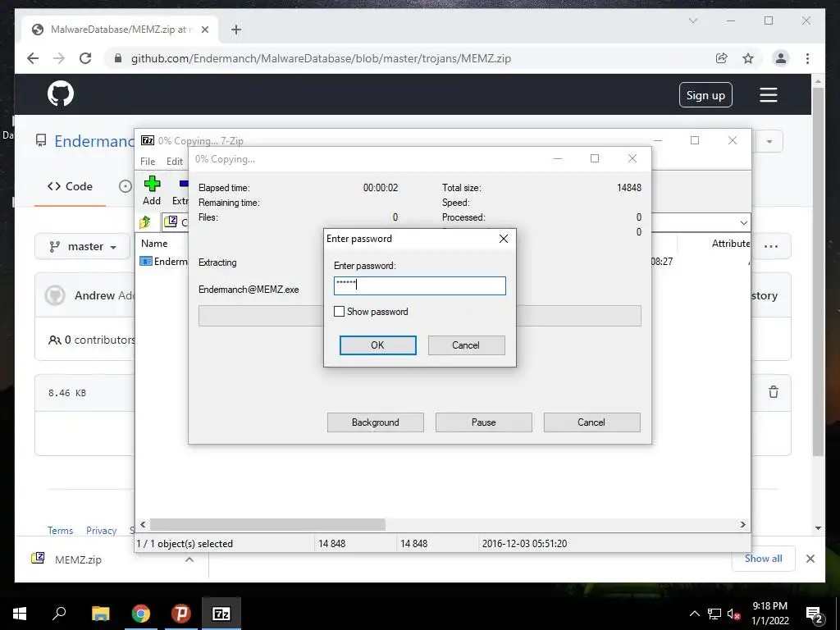Click the extraction progress bar
The height and width of the screenshot is (630, 840).
click(x=419, y=316)
